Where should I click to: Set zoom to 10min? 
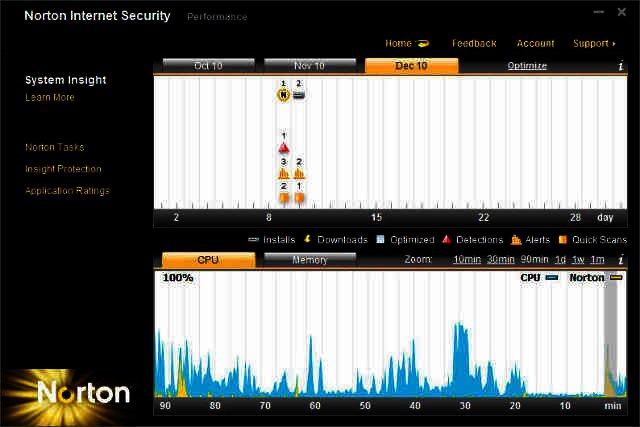[x=467, y=260]
